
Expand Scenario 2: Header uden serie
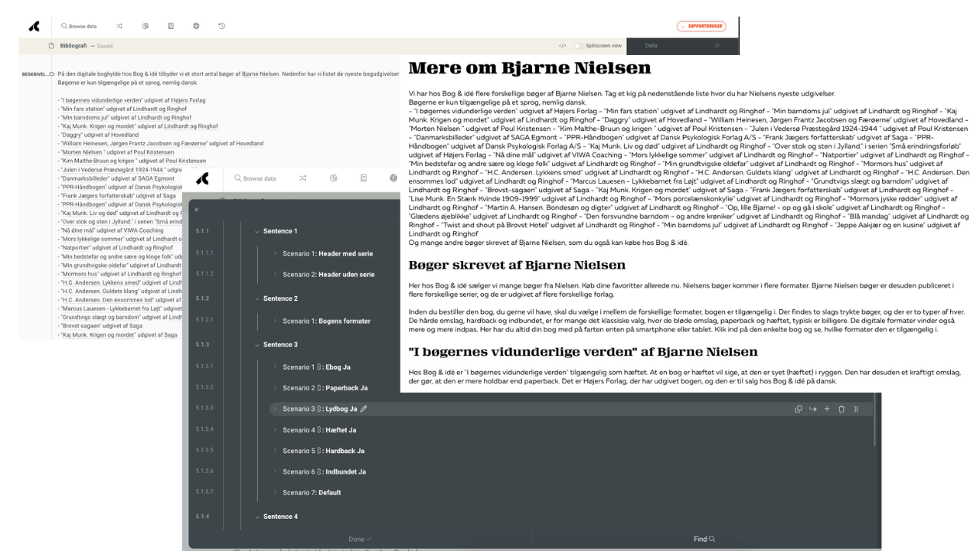coord(276,274)
